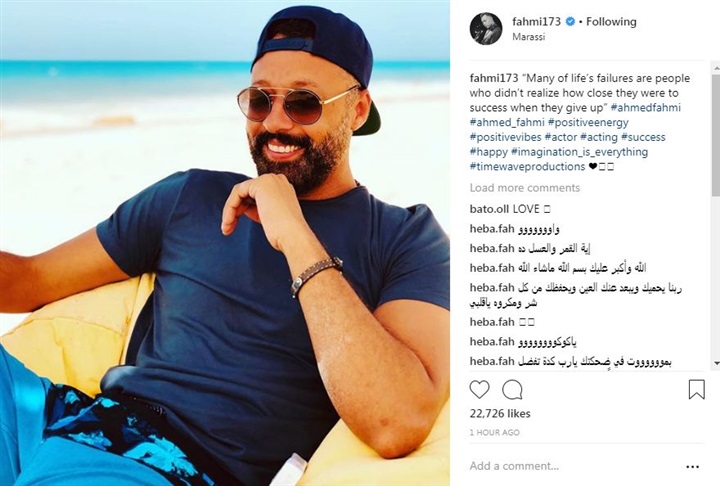
Task: Open the Marassi location link
Action: point(529,37)
